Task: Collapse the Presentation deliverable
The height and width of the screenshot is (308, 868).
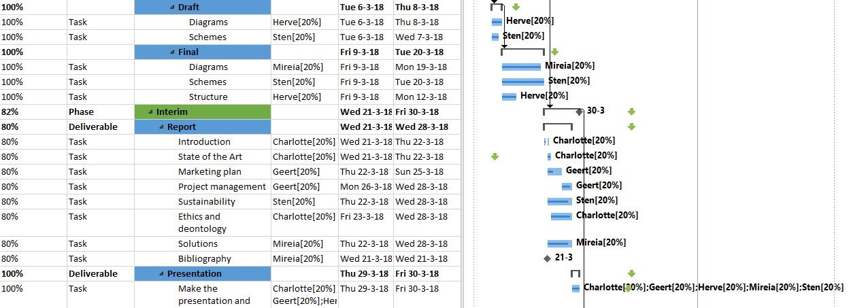Action: (x=161, y=274)
